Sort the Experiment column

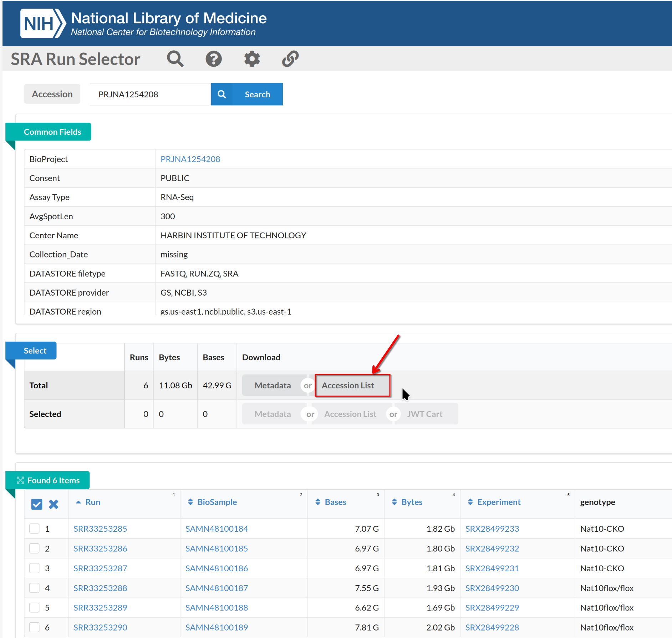(470, 502)
